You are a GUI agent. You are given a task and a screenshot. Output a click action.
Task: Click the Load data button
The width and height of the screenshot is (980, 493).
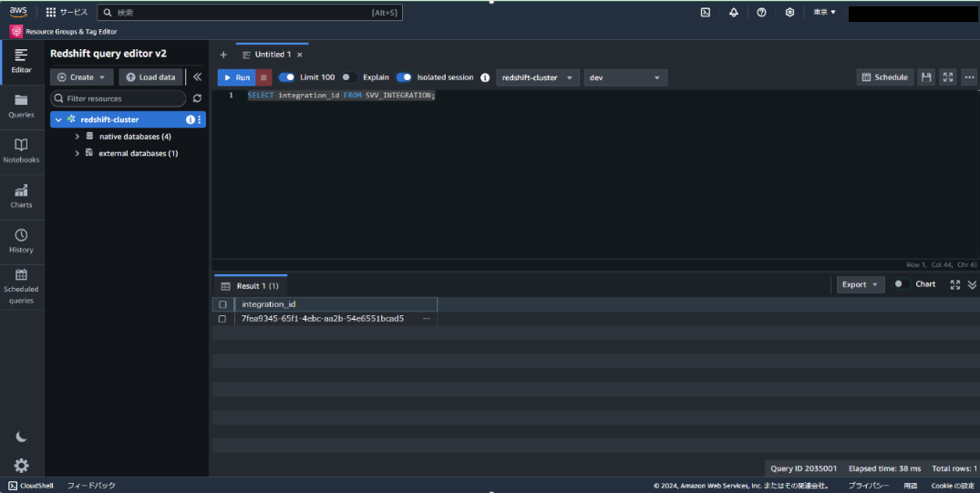click(150, 77)
